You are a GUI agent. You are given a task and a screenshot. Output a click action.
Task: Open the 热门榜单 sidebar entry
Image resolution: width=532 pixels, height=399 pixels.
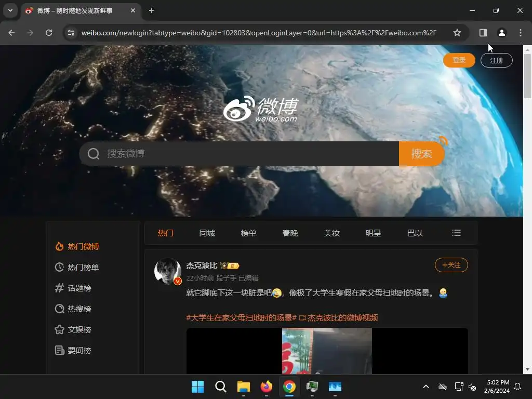click(77, 268)
